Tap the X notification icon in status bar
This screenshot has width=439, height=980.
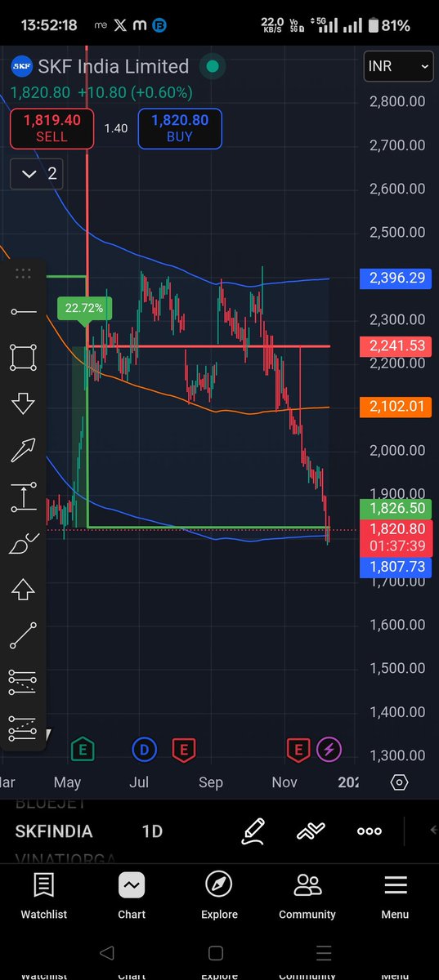121,25
